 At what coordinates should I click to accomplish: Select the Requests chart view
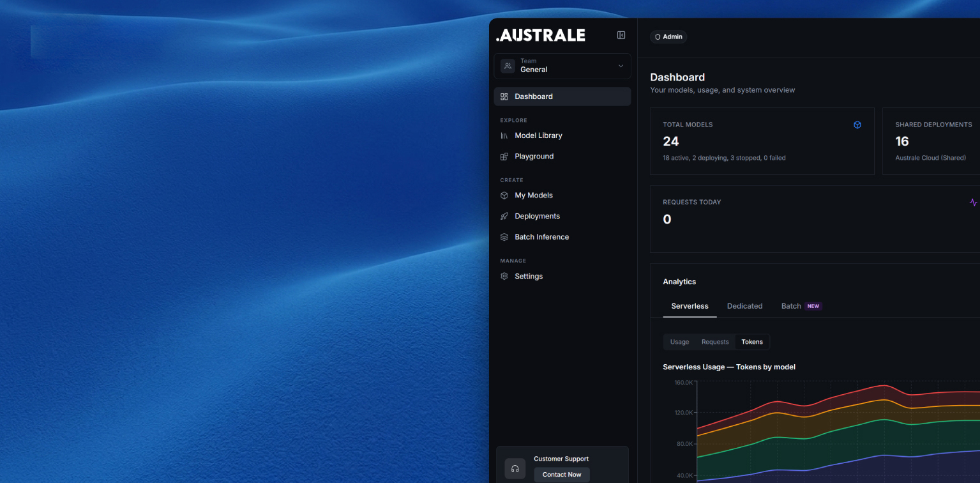[x=715, y=342]
